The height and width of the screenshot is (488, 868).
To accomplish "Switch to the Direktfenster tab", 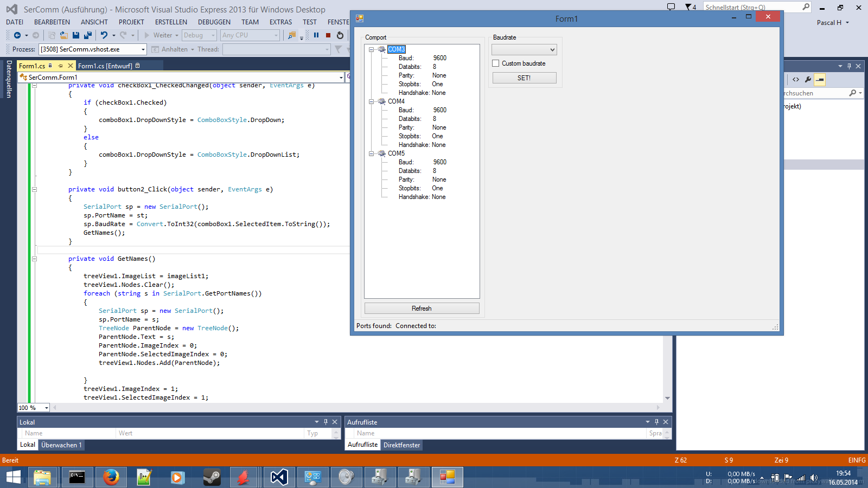I will click(401, 445).
